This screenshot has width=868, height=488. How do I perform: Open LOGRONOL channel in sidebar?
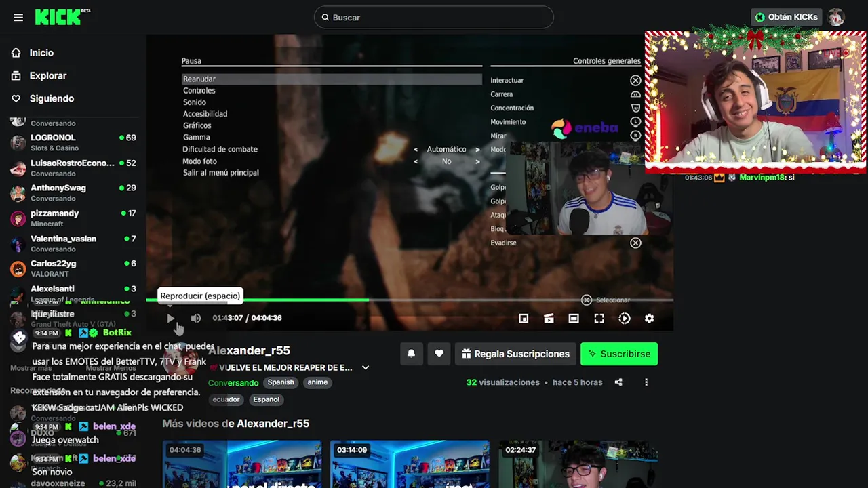[73, 142]
